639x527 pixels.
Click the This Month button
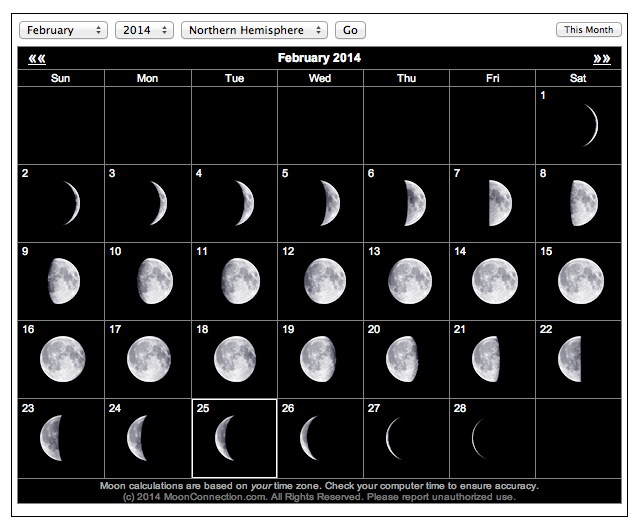coord(588,30)
